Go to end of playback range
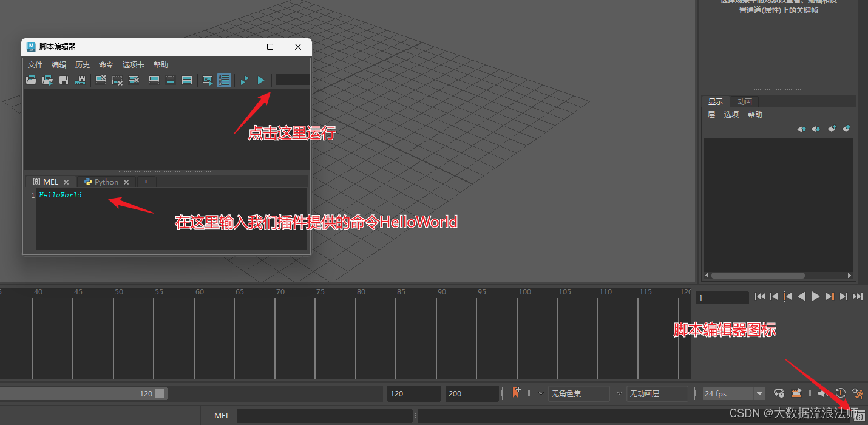 (858, 296)
